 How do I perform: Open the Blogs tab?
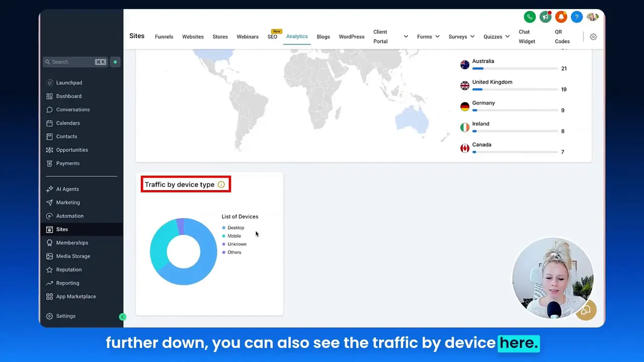[x=323, y=37]
